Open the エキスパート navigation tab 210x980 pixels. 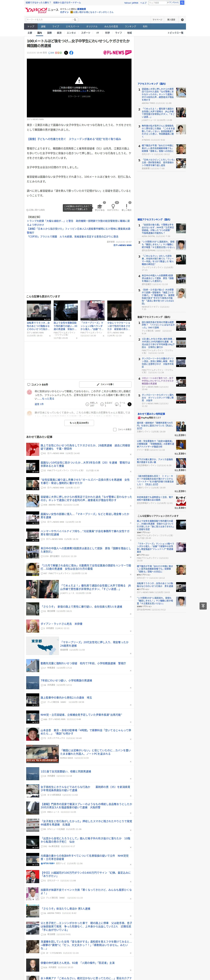[72, 27]
